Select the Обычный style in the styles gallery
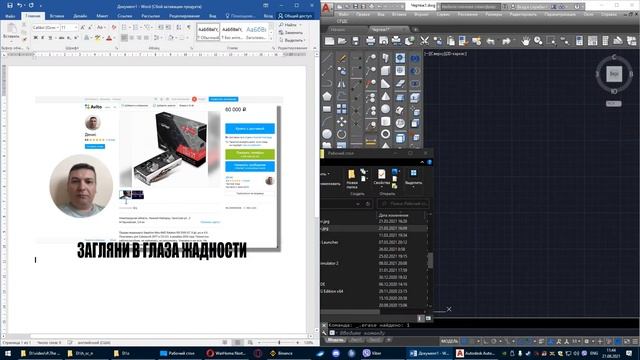The height and width of the screenshot is (360, 640). coord(208,32)
